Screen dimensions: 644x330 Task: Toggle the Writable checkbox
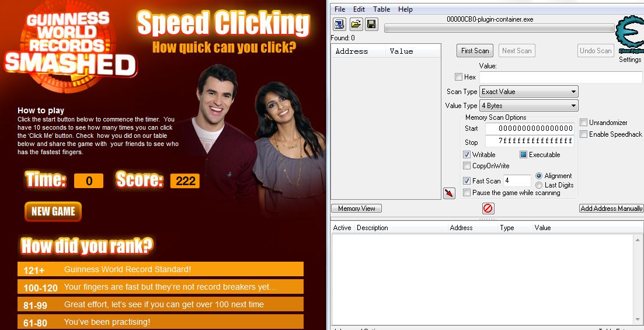tap(467, 155)
